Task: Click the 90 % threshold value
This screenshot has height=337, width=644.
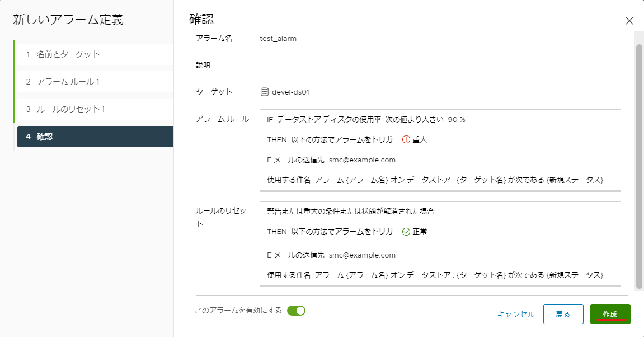Action: tap(457, 120)
